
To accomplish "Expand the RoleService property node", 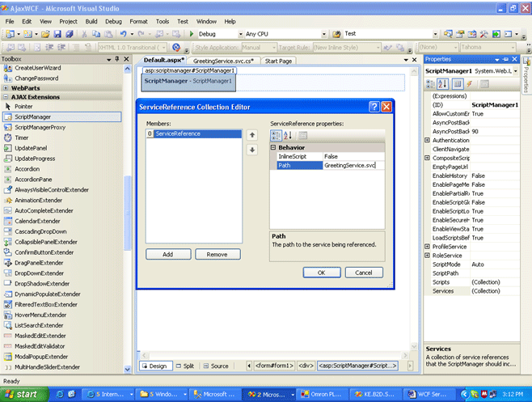I will [428, 255].
